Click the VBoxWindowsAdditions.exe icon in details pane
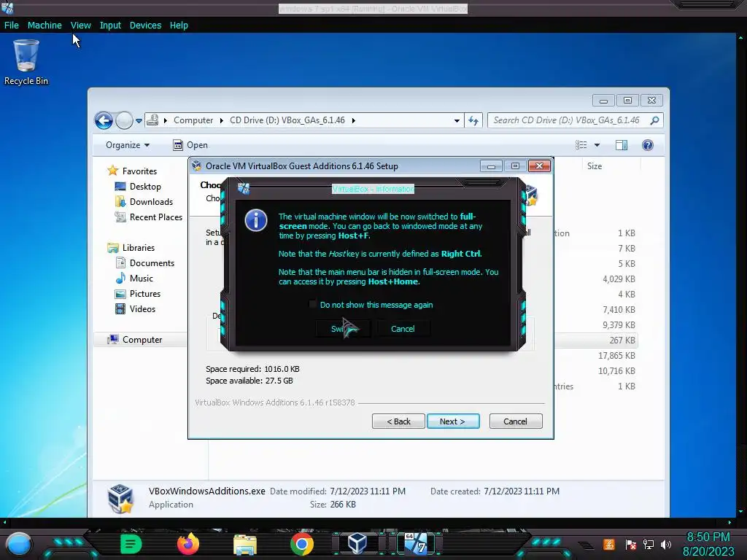Image resolution: width=747 pixels, height=560 pixels. tap(120, 499)
